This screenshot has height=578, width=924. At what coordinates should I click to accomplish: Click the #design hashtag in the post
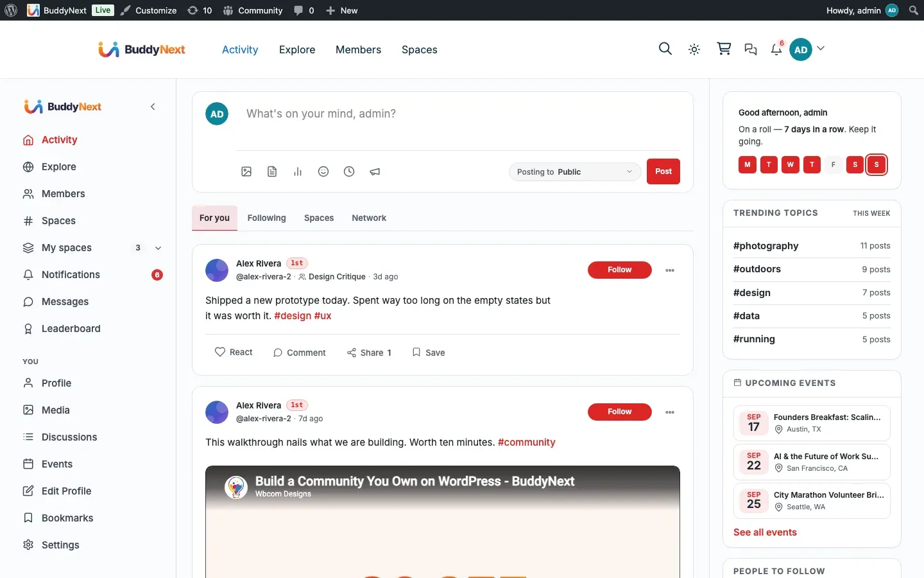click(293, 316)
